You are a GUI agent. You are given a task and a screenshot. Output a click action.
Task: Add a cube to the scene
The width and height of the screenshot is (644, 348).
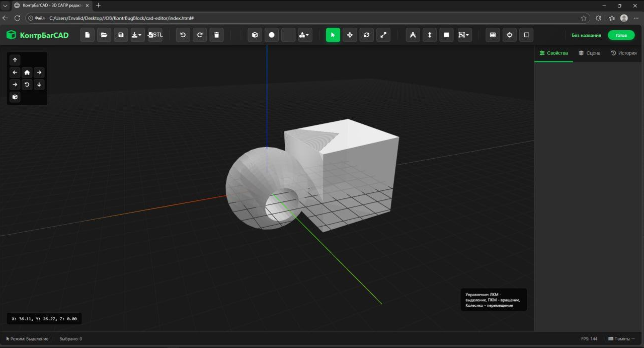255,35
